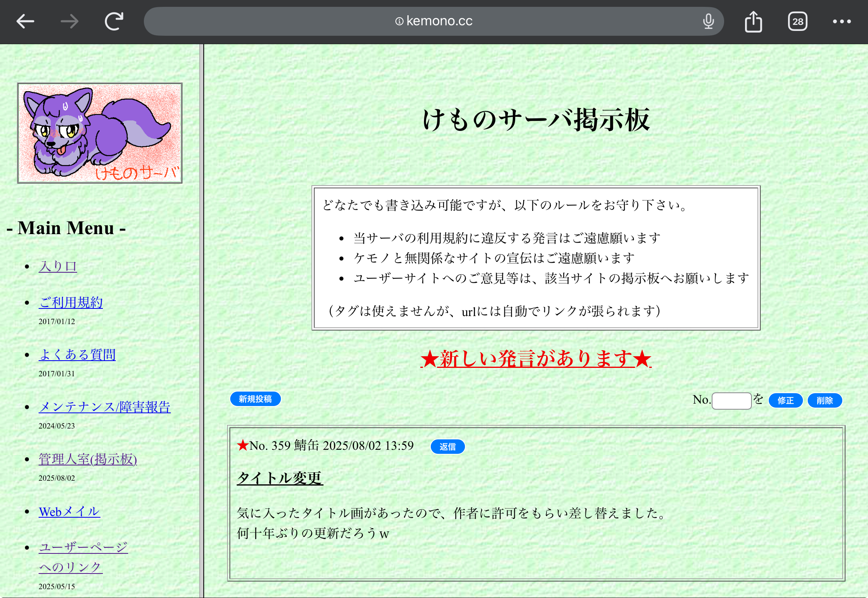
Task: Tap the site info icon beside kemono.cc
Action: (x=399, y=21)
